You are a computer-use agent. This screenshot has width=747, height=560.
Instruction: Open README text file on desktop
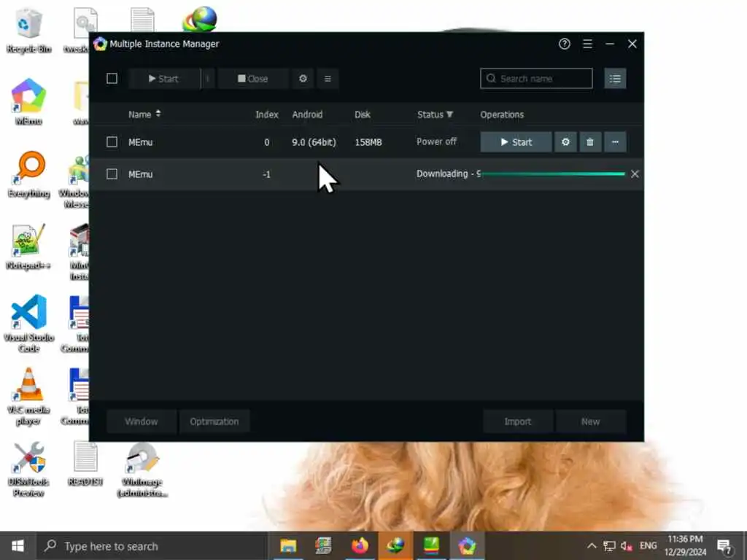[x=86, y=464]
